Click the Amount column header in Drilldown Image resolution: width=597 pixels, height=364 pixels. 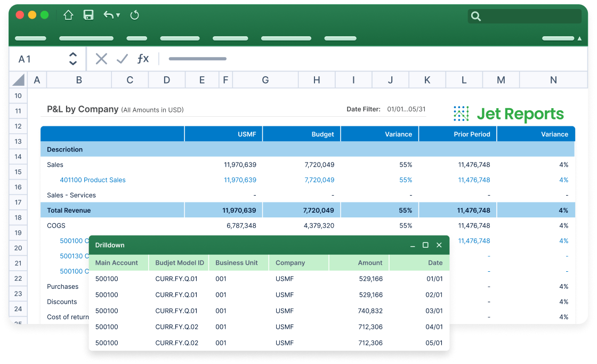369,262
